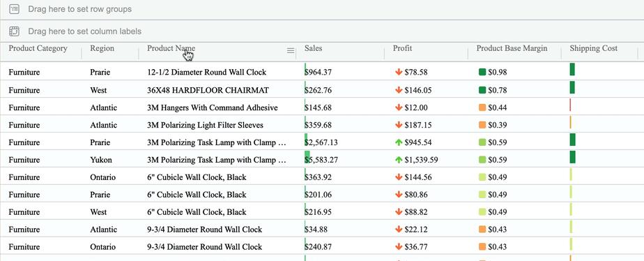This screenshot has width=644, height=261.
Task: Click the down arrow beside $144.56 profit
Action: [x=398, y=177]
